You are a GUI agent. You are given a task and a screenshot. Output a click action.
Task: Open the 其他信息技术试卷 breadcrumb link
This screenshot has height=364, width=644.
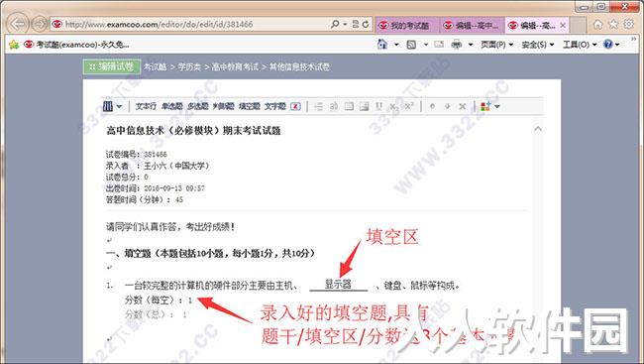(x=299, y=67)
